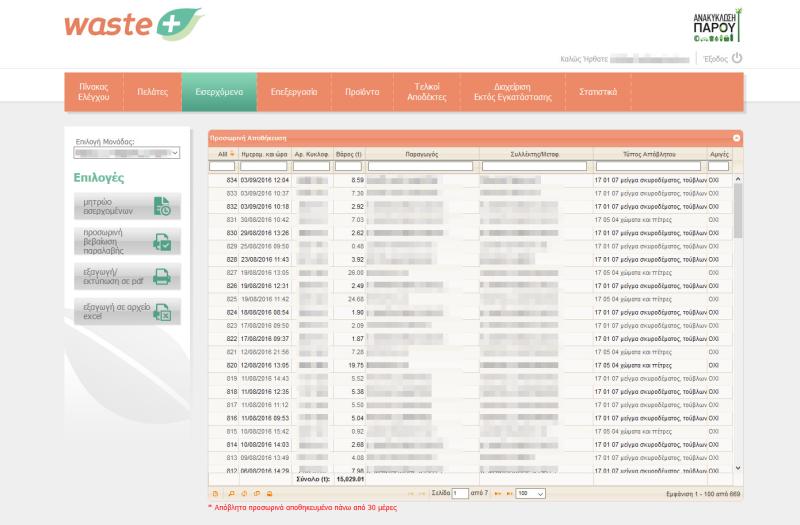800x525 pixels.
Task: Click the Excel export file icon
Action: [162, 311]
